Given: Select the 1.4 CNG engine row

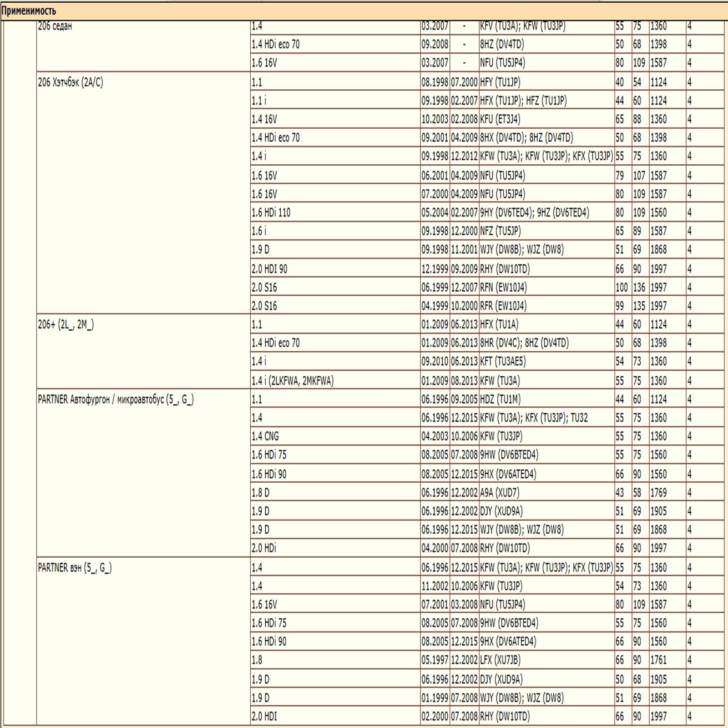Looking at the screenshot, I should pyautogui.click(x=265, y=436).
